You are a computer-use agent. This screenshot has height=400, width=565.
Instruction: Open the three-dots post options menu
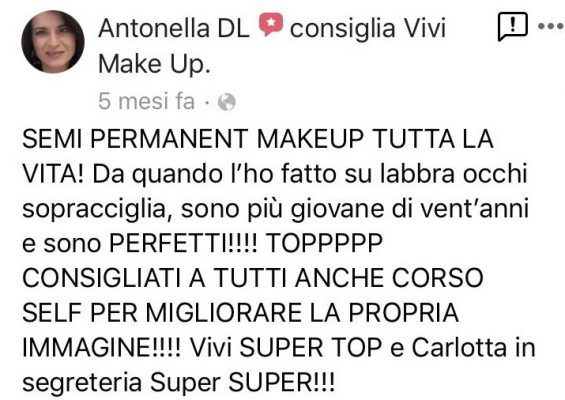551,26
